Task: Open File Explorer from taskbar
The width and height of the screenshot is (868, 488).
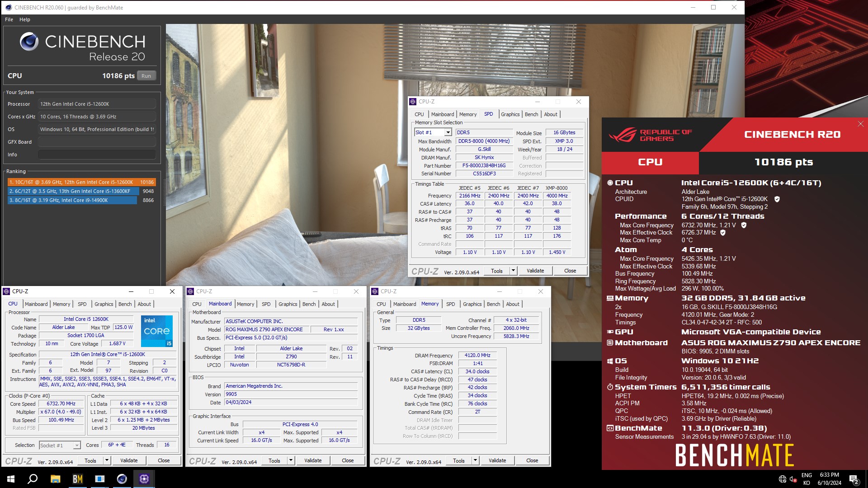Action: [x=55, y=479]
